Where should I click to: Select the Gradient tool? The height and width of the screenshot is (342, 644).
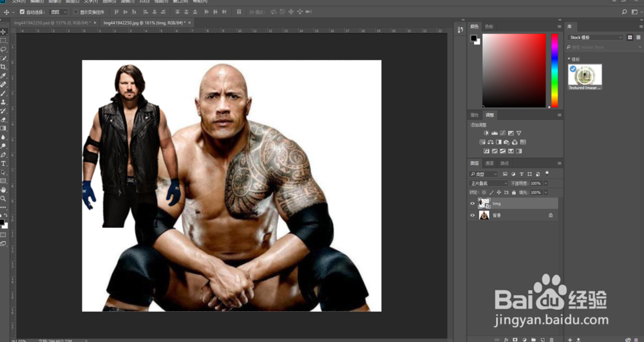[3, 129]
